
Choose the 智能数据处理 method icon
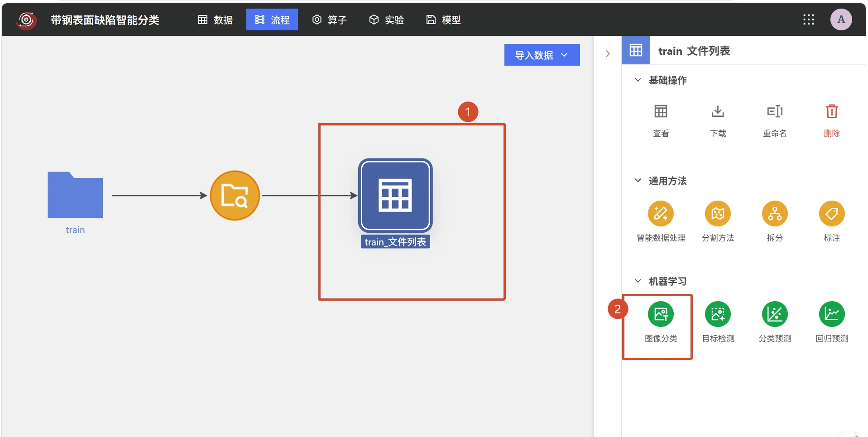(x=661, y=213)
